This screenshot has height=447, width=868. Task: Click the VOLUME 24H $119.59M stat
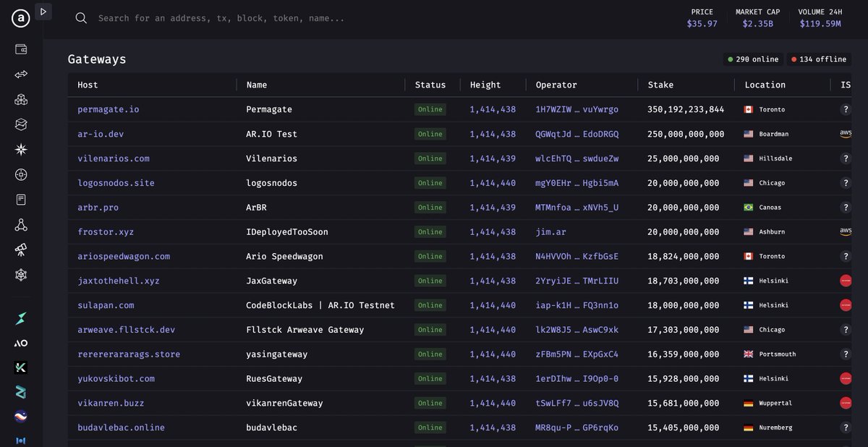820,18
